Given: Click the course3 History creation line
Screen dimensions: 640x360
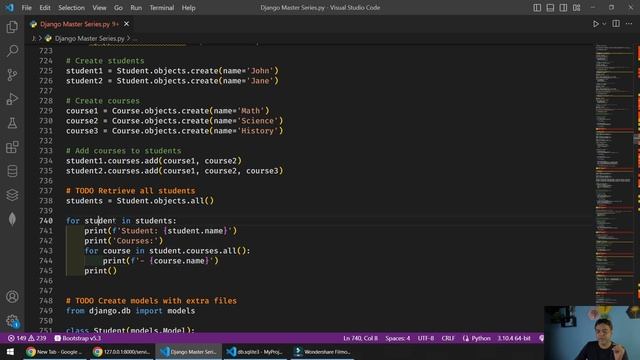Looking at the screenshot, I should pos(175,131).
